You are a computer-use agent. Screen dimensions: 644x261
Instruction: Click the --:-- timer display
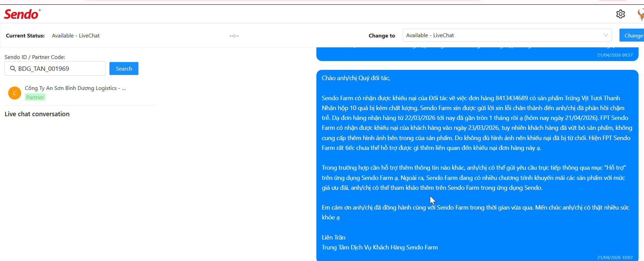(234, 35)
